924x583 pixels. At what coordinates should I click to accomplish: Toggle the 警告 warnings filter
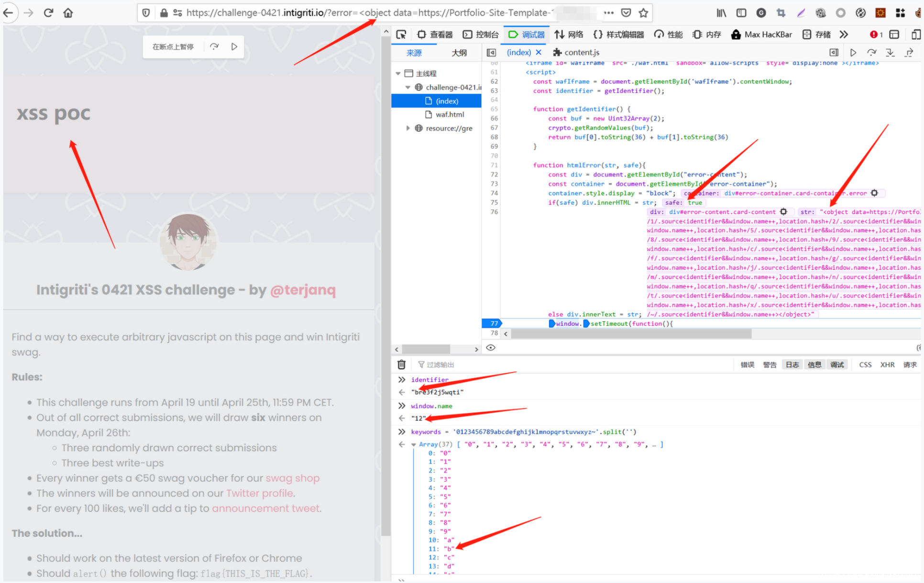tap(770, 364)
